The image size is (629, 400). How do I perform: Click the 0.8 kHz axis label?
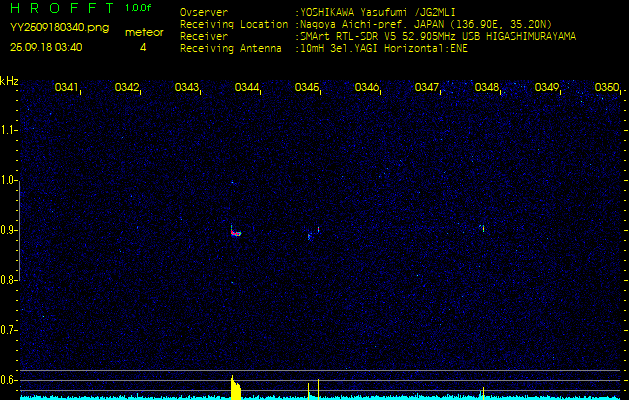[x=8, y=280]
